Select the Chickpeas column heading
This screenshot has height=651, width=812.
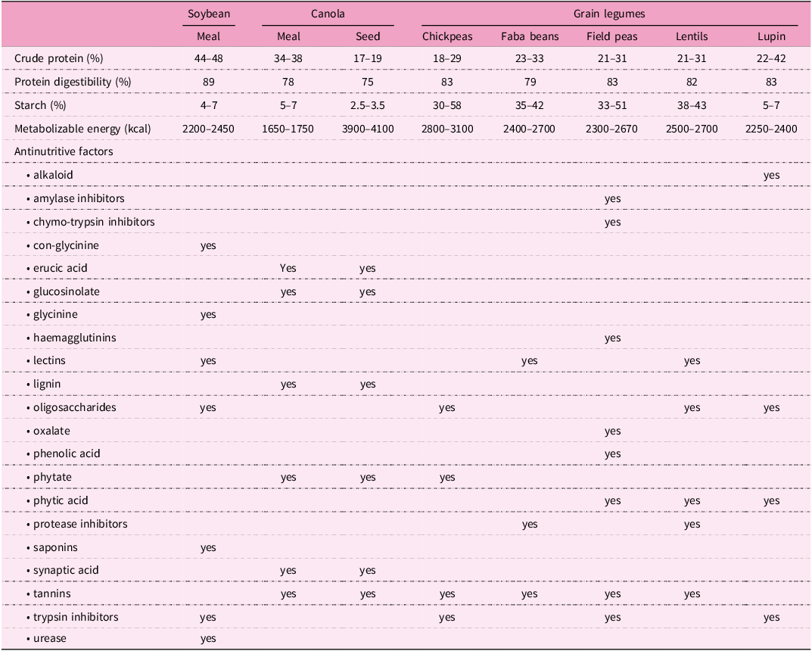coord(447,37)
